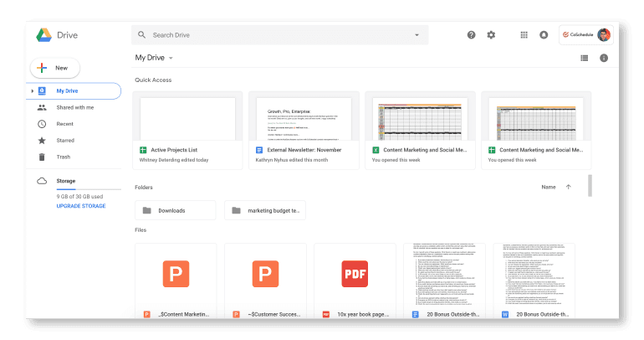Open the Settings gear icon
644x340 pixels.
pyautogui.click(x=491, y=35)
